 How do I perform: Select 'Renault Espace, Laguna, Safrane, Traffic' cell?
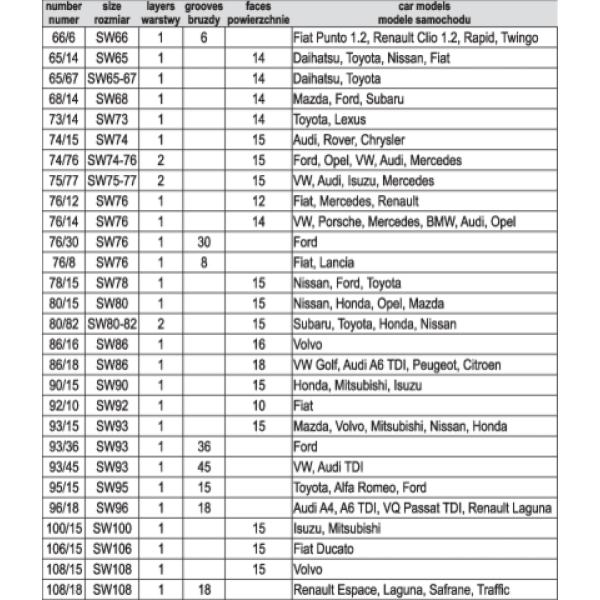coord(425,590)
